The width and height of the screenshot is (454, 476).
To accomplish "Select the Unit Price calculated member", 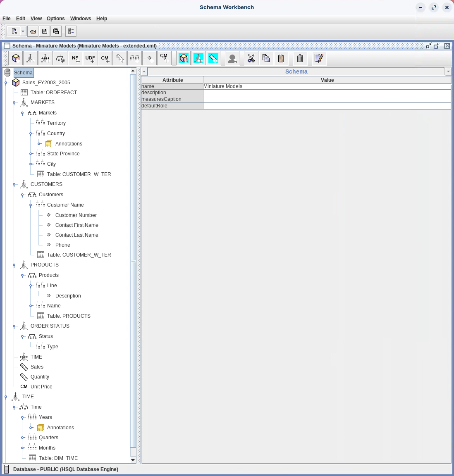I will (x=41, y=387).
